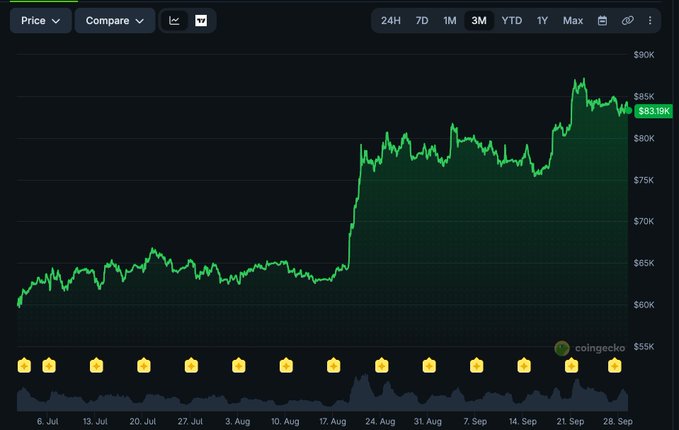Click the news marker above 24. Aug
This screenshot has height=430, width=679.
[x=382, y=365]
